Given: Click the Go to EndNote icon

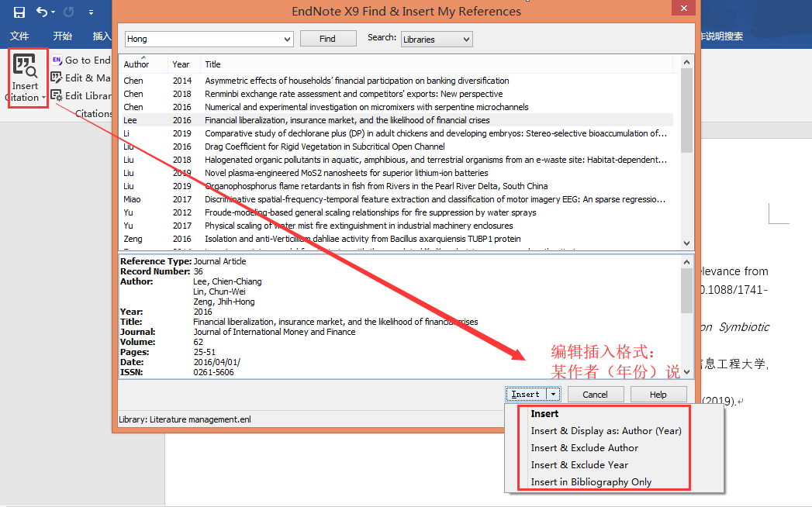Looking at the screenshot, I should tap(57, 60).
